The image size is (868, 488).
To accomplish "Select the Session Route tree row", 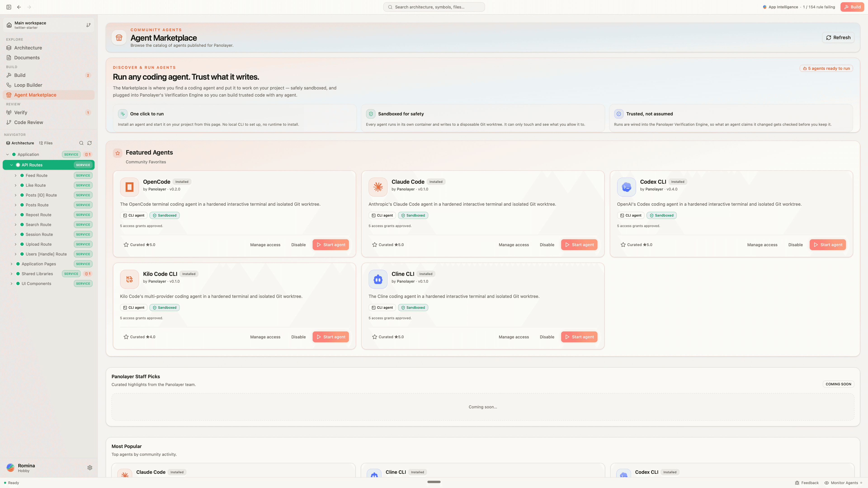I will point(49,235).
